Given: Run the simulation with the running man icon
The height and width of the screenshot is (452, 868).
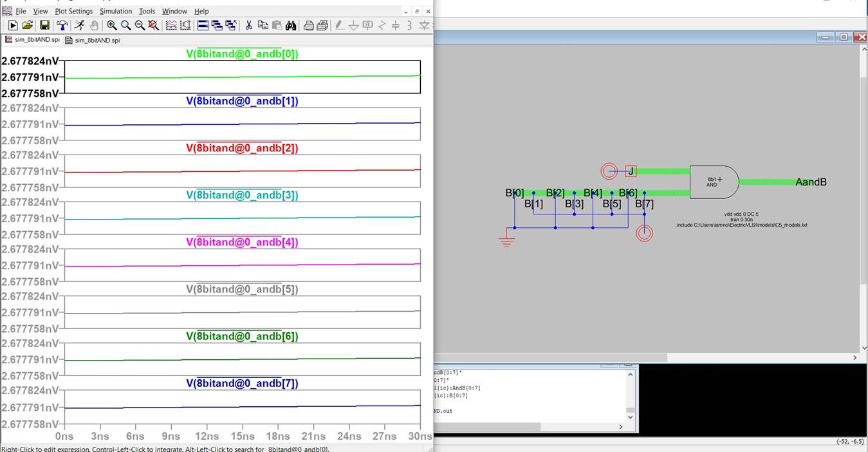Looking at the screenshot, I should (x=79, y=25).
